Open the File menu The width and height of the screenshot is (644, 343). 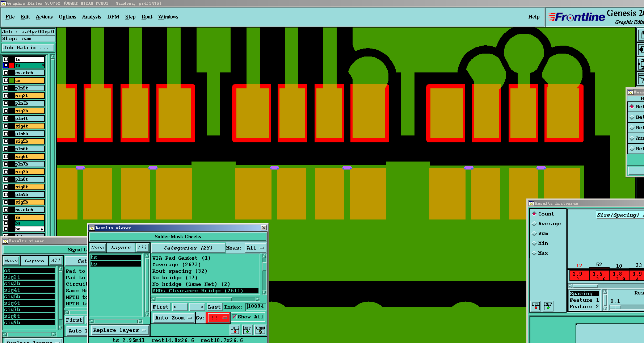click(10, 17)
